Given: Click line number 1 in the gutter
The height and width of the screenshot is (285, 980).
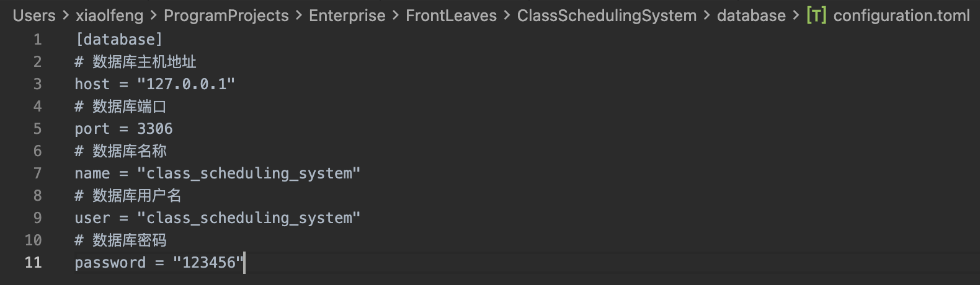Looking at the screenshot, I should pos(37,40).
